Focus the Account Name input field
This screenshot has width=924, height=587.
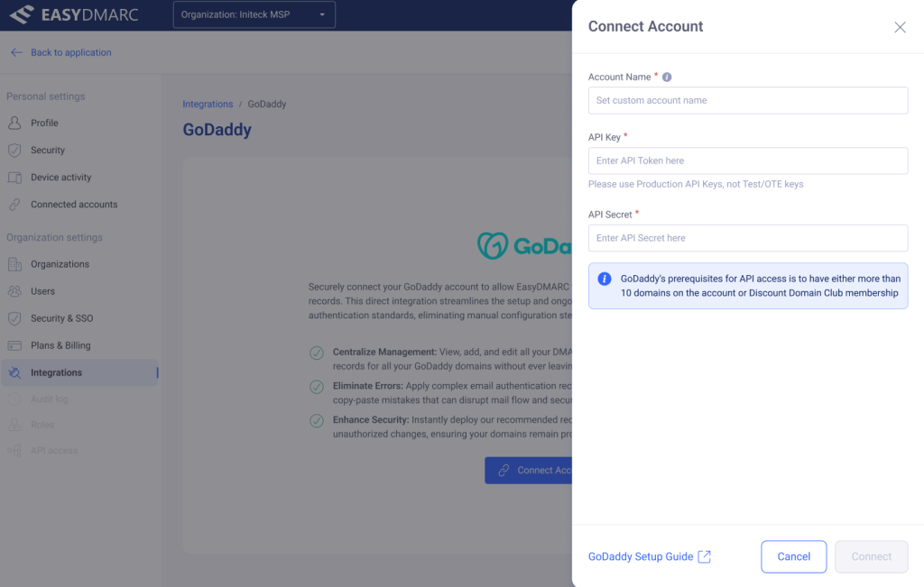click(x=747, y=100)
